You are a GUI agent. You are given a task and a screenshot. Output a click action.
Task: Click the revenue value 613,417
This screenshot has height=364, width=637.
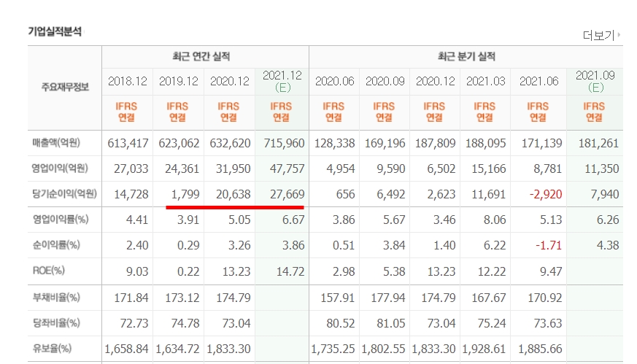128,144
